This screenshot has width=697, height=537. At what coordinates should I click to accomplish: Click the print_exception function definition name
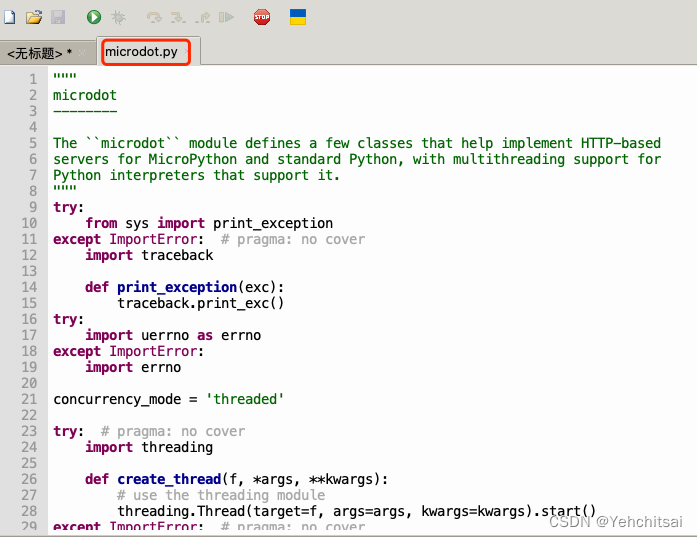coord(177,287)
